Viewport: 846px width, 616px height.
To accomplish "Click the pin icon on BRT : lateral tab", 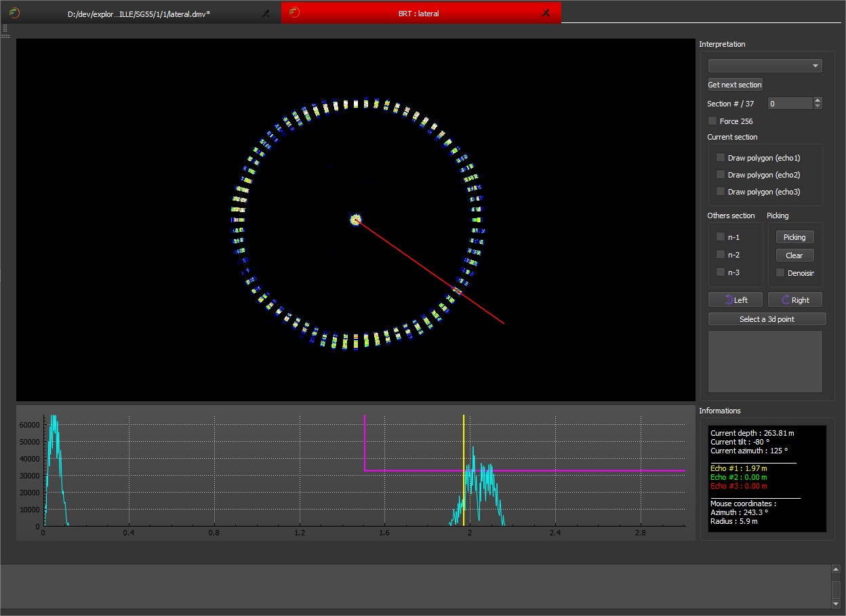I will pos(546,13).
